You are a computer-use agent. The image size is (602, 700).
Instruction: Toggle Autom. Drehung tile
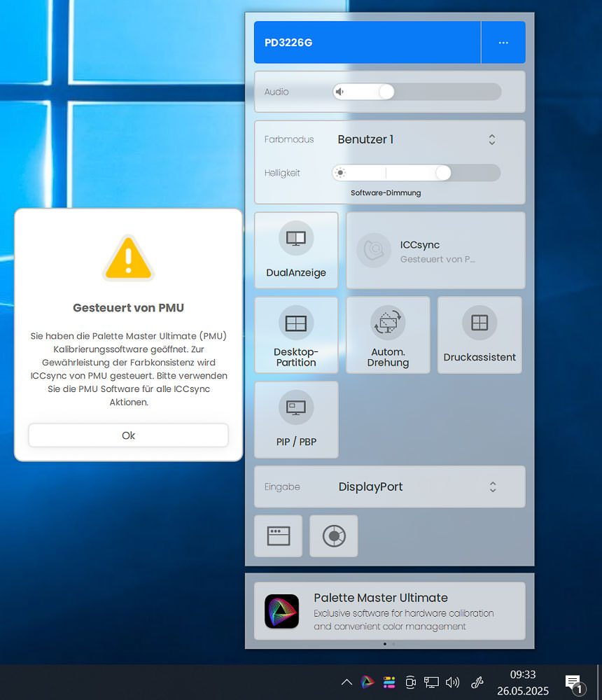click(x=388, y=335)
